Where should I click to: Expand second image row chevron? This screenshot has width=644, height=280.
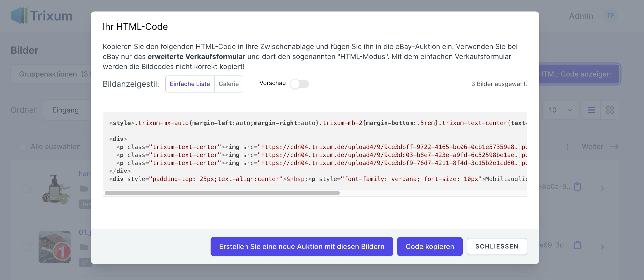tap(602, 247)
